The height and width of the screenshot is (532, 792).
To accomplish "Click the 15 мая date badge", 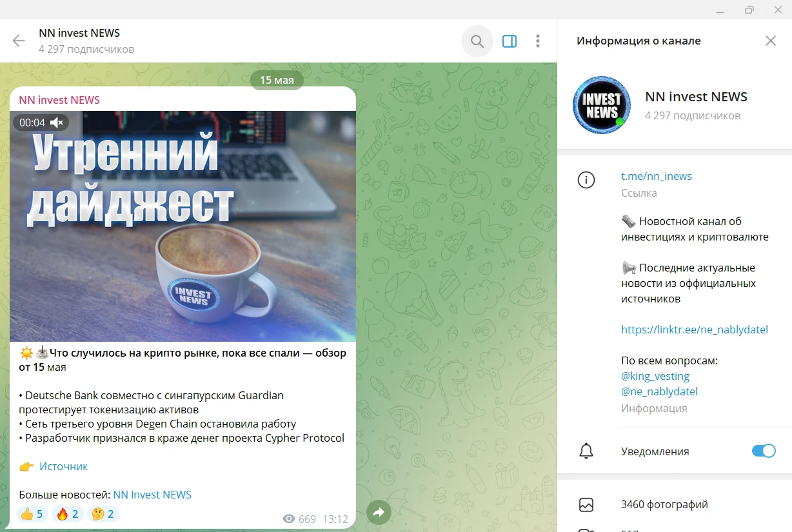I will tap(277, 80).
